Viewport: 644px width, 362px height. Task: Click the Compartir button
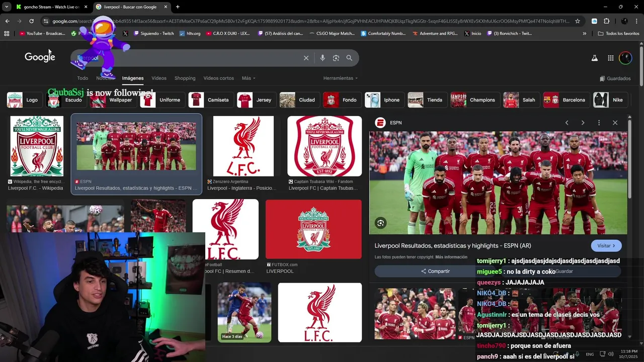click(436, 271)
